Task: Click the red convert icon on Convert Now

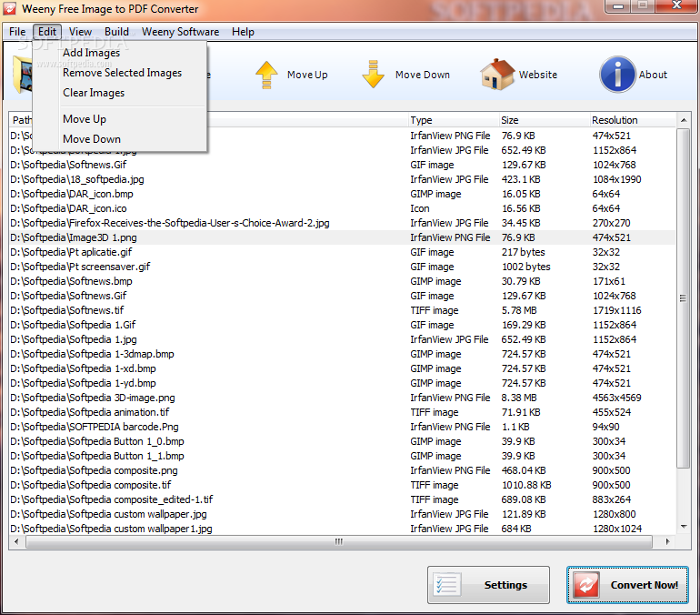Action: pos(586,585)
